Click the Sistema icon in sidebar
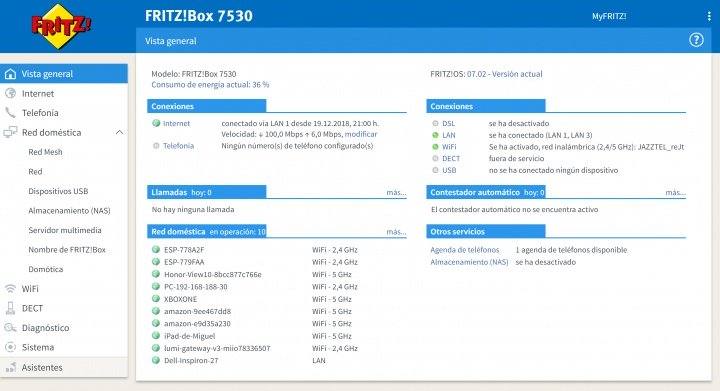The width and height of the screenshot is (720, 391). 10,347
